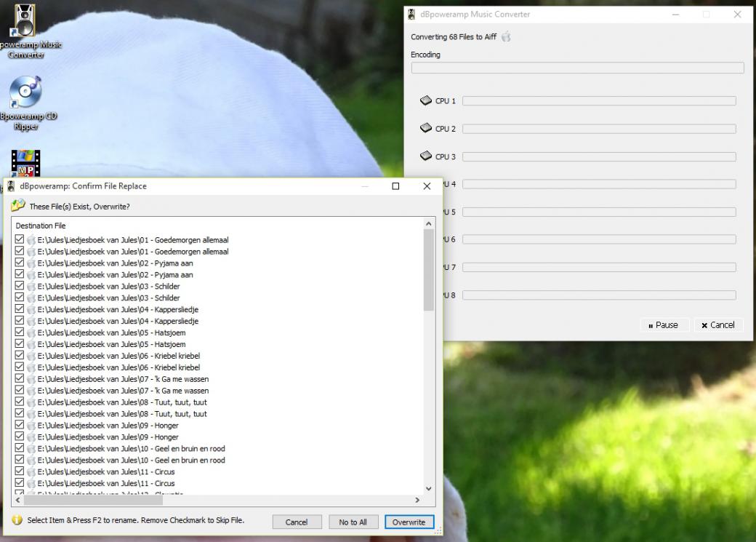The height and width of the screenshot is (542, 756).
Task: Select first 09 - Honger list row
Action: (108, 426)
